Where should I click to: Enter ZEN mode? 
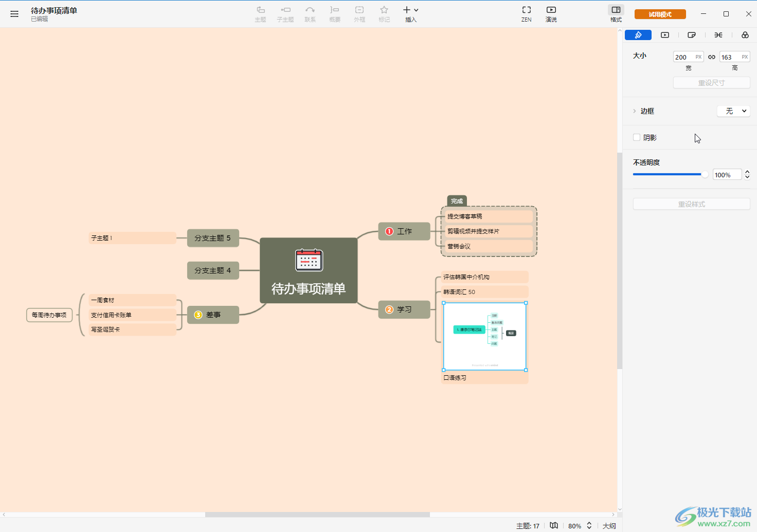tap(527, 14)
